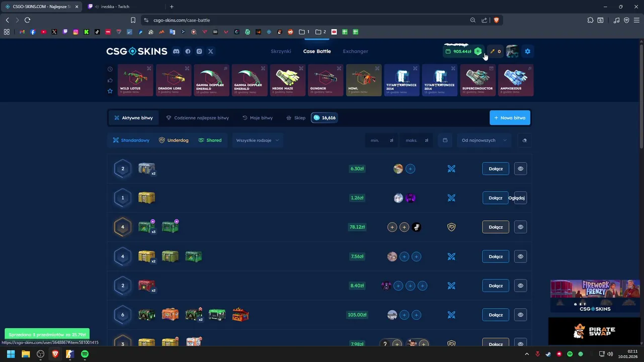
Task: Watch the 105.00zł battle via eye icon
Action: point(521,315)
